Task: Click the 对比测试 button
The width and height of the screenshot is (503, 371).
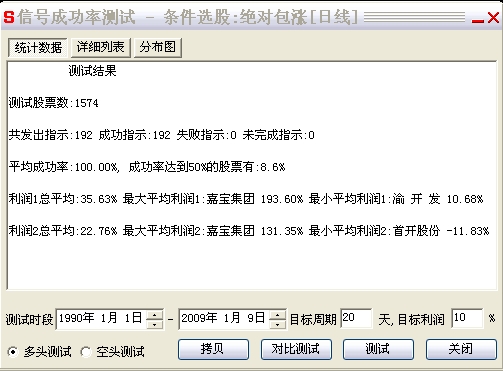Action: (x=296, y=349)
